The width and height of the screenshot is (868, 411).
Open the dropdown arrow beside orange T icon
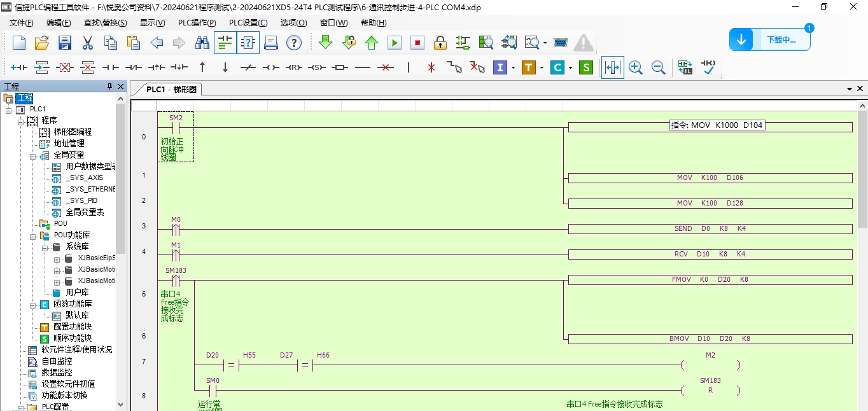(542, 67)
